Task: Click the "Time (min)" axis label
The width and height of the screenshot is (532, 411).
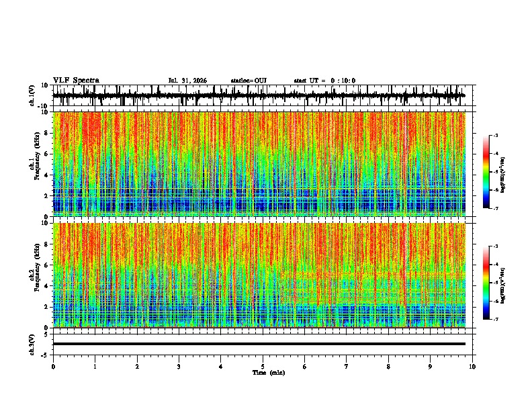Action: tap(269, 373)
